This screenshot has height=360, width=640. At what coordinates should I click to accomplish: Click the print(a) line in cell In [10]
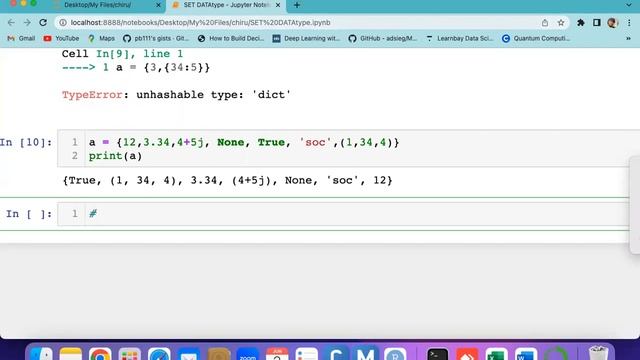point(116,156)
